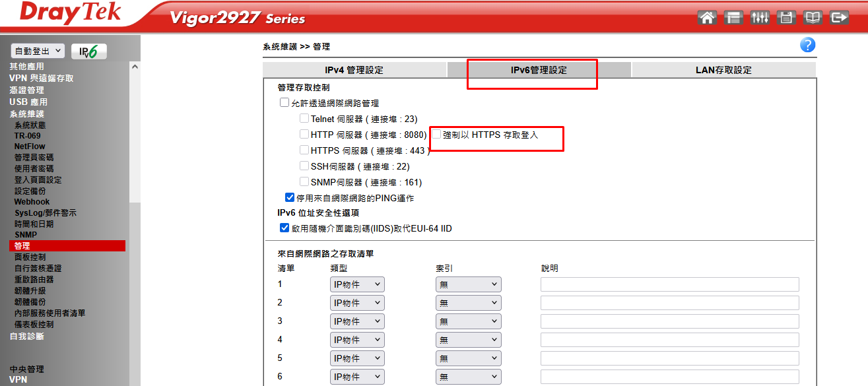868x386 pixels.
Task: Switch to the IPv4 管理設定 tab
Action: click(354, 70)
